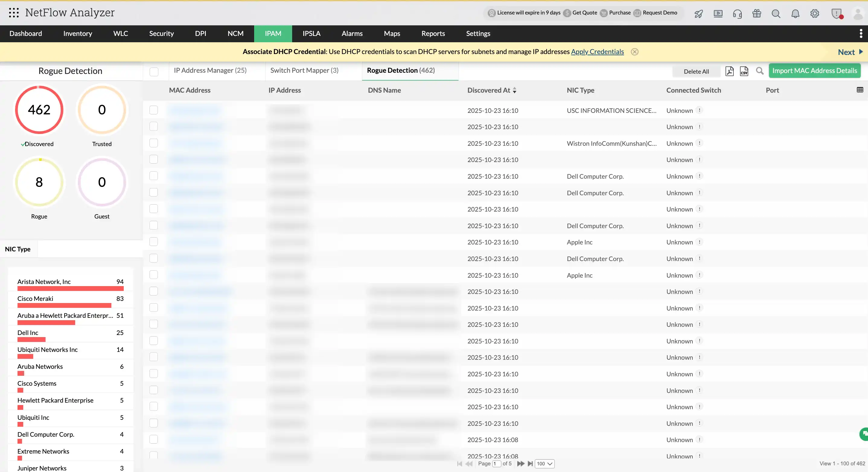Click the Apply Credentials link
Screen dimensions: 868x472
point(597,52)
